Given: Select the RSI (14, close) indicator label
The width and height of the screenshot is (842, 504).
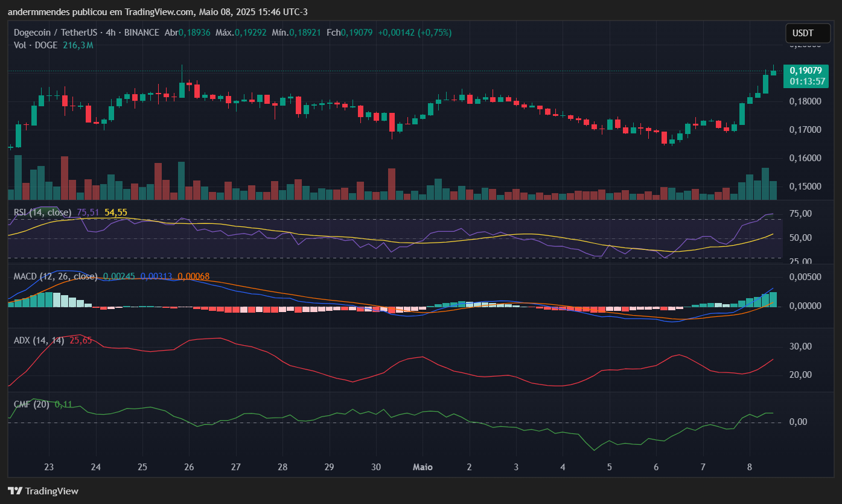Looking at the screenshot, I should tap(43, 212).
